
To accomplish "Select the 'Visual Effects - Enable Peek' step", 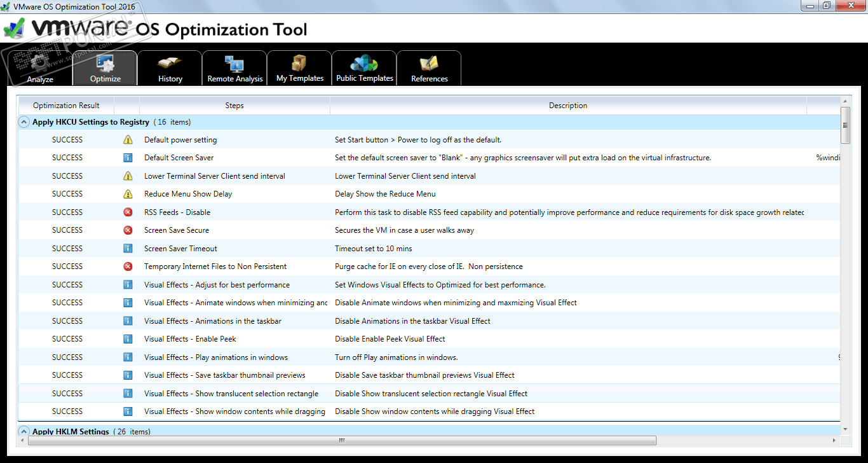I will pos(190,339).
